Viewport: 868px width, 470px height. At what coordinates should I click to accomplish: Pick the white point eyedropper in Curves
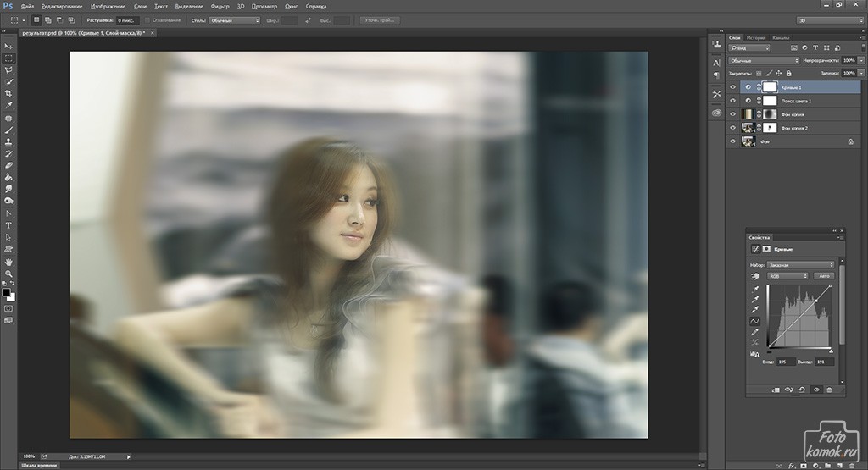click(755, 309)
